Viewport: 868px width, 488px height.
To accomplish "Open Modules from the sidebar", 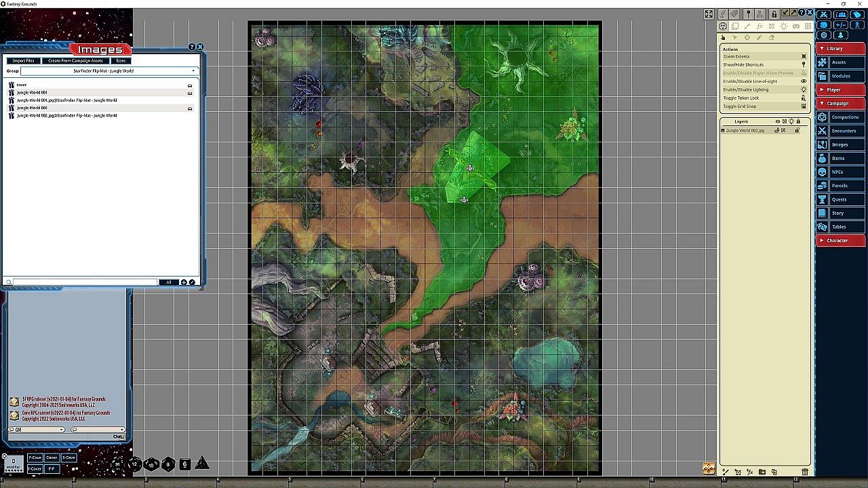I will 841,76.
